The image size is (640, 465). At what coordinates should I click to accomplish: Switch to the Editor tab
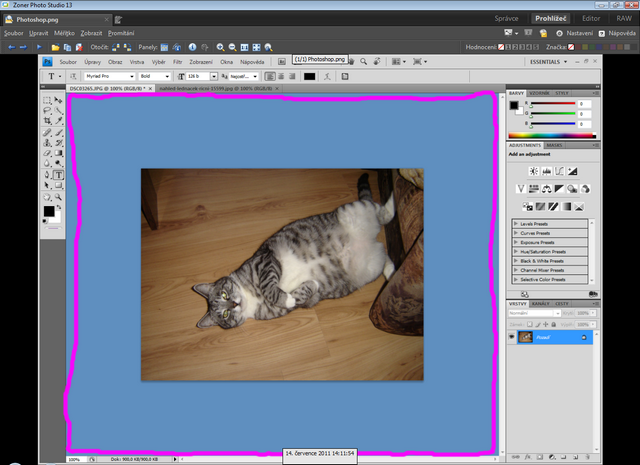(591, 18)
